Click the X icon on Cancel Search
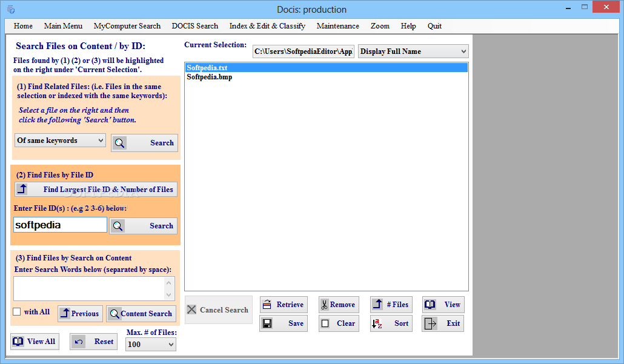Viewport: 624px width, 364px height. tap(191, 309)
